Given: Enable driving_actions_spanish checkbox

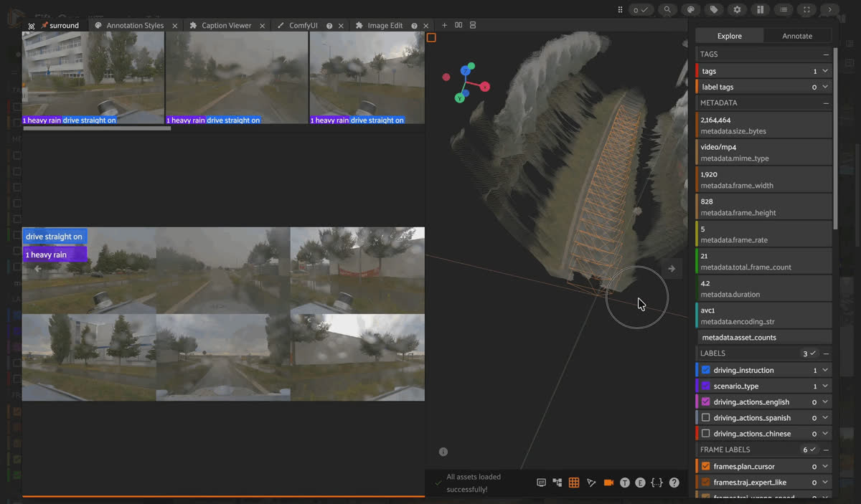Looking at the screenshot, I should pos(705,417).
